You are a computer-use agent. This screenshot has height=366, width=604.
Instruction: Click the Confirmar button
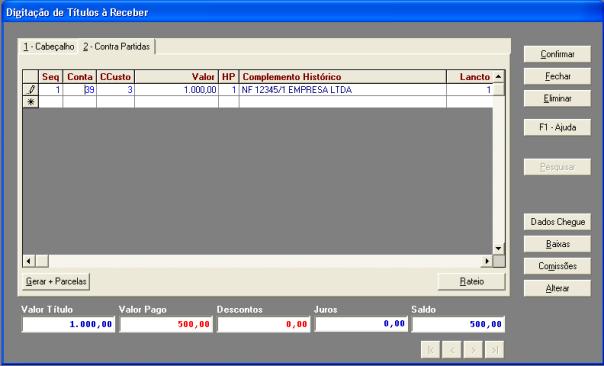pos(557,54)
